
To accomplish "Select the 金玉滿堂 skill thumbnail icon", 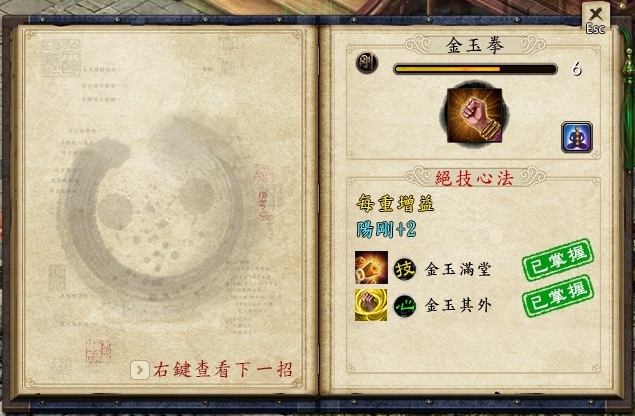I will coord(371,267).
